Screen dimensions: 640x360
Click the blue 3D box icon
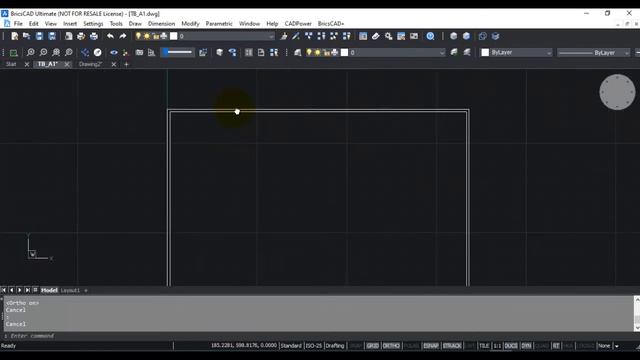(x=466, y=36)
